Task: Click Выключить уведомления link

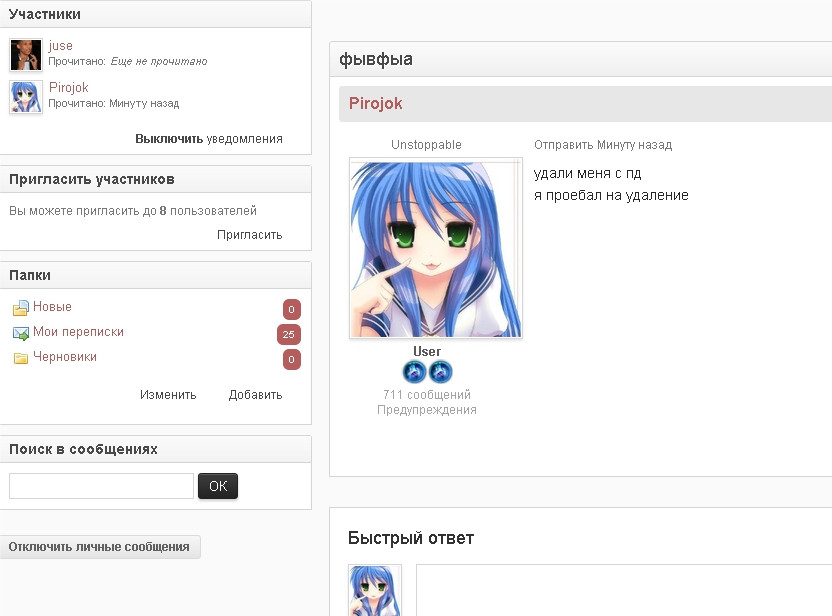Action: tap(209, 139)
